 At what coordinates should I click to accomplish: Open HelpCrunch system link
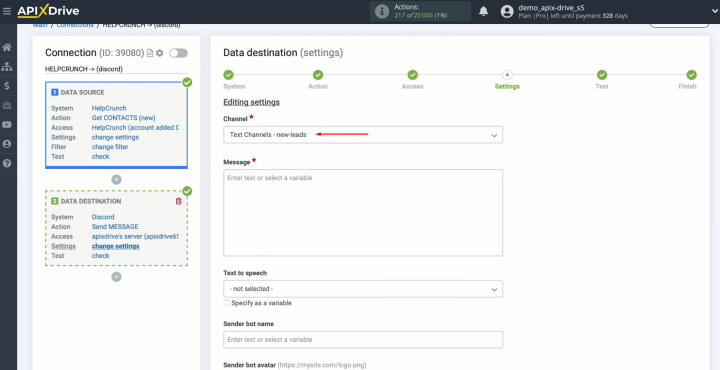tap(109, 108)
